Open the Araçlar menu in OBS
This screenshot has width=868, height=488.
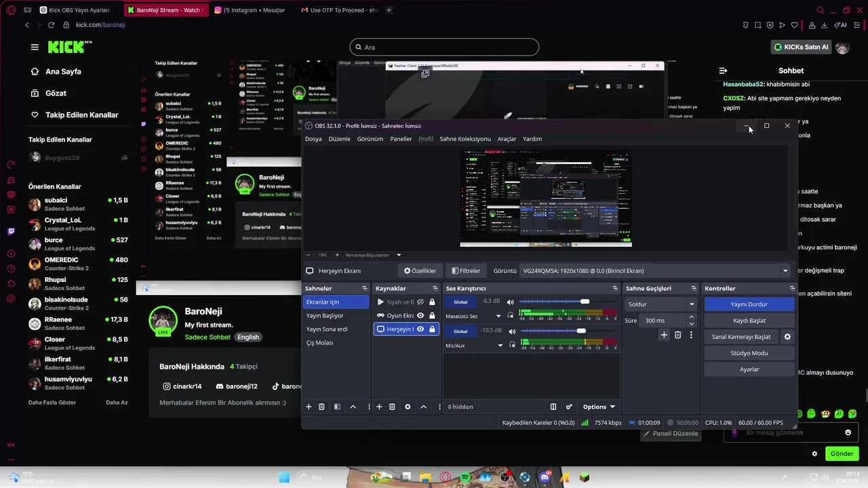coord(507,139)
